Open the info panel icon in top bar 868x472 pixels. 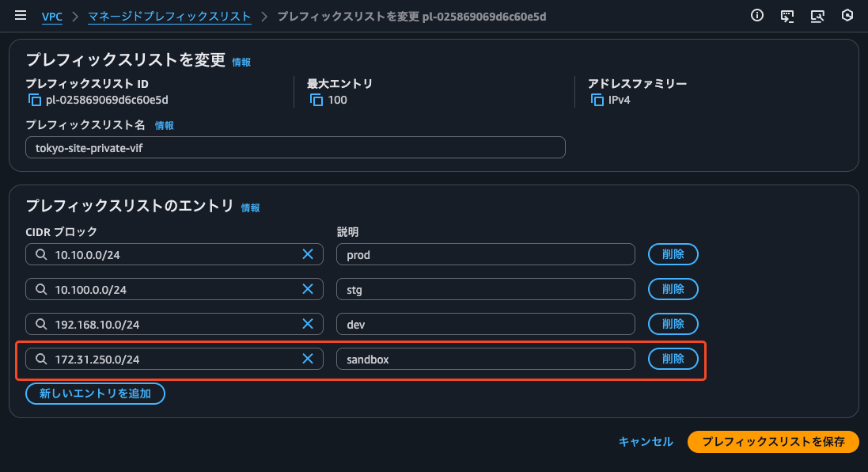(757, 15)
